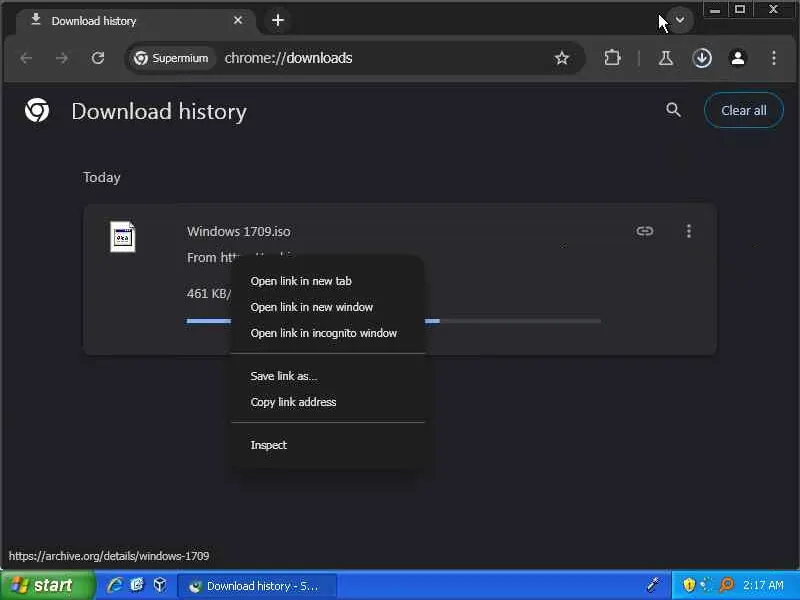Viewport: 800px width, 600px height.
Task: Expand the tab search chevron
Action: pyautogui.click(x=680, y=20)
